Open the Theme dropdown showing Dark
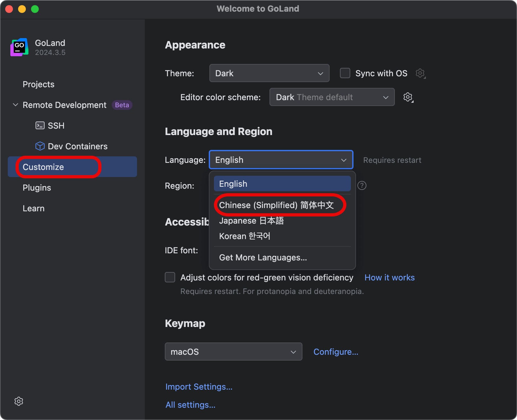 click(269, 73)
